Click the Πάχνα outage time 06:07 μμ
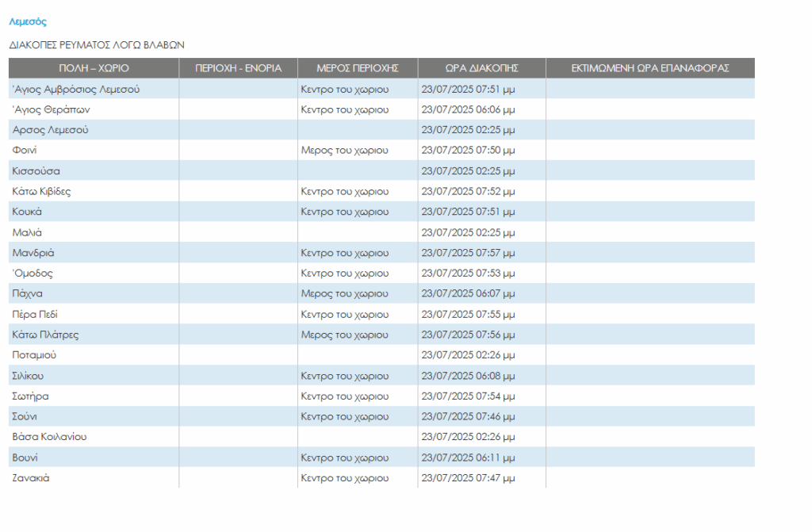This screenshot has height=532, width=812. (468, 294)
